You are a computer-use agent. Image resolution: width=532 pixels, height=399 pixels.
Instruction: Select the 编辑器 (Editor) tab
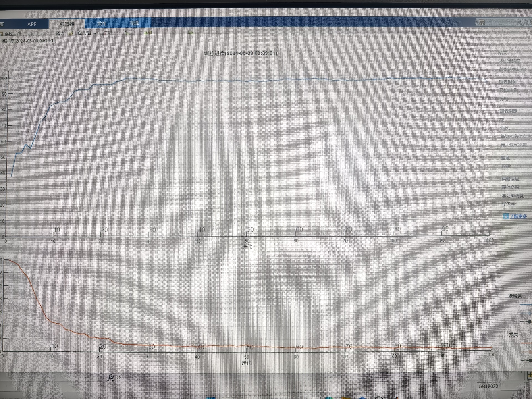tap(67, 24)
